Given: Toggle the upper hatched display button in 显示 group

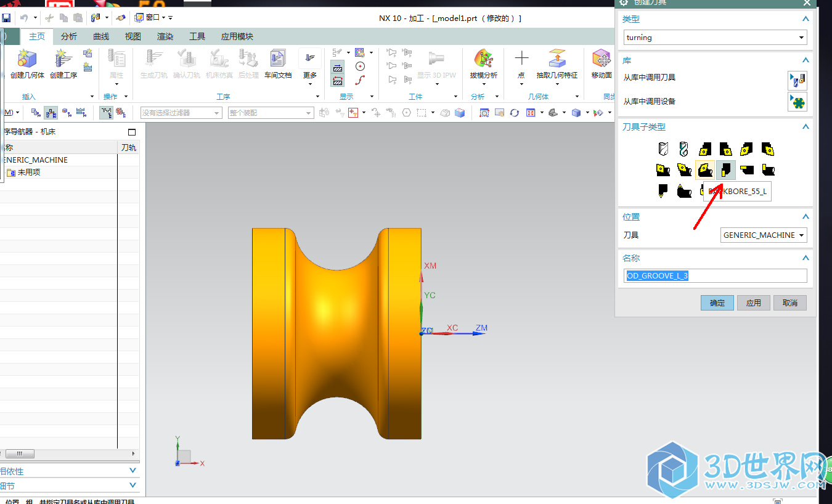Looking at the screenshot, I should tap(338, 67).
